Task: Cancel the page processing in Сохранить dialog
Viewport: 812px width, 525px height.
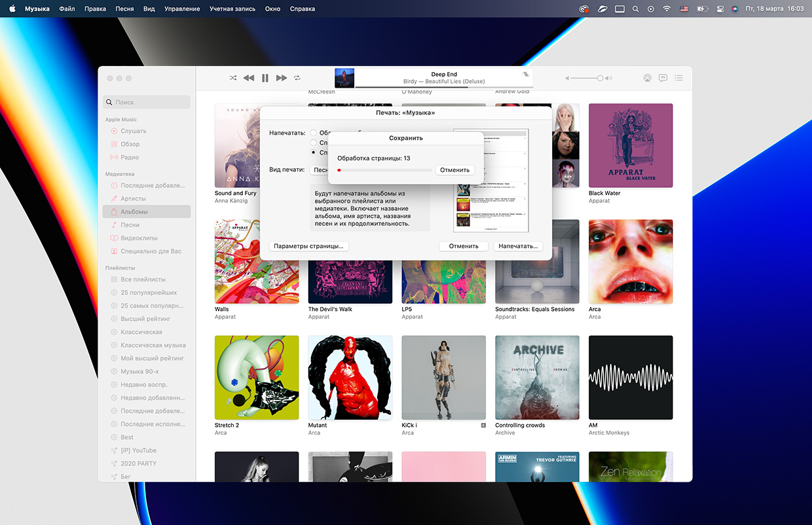Action: point(455,170)
